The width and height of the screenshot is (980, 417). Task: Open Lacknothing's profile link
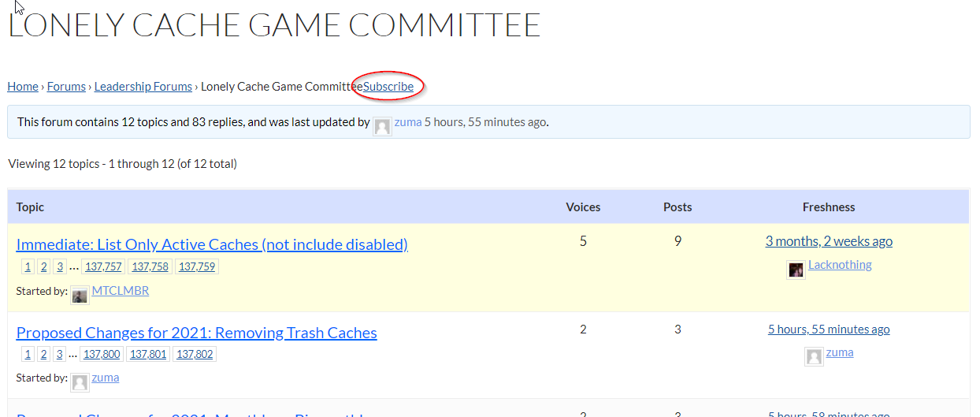(x=840, y=265)
